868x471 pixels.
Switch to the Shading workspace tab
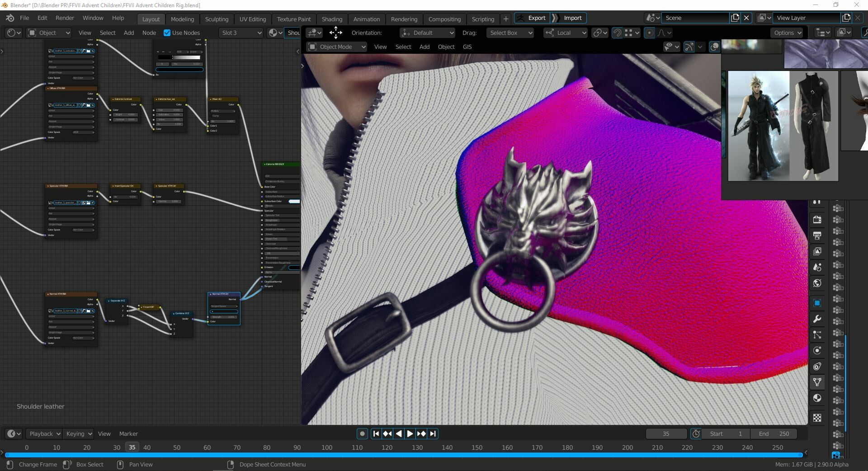click(332, 19)
